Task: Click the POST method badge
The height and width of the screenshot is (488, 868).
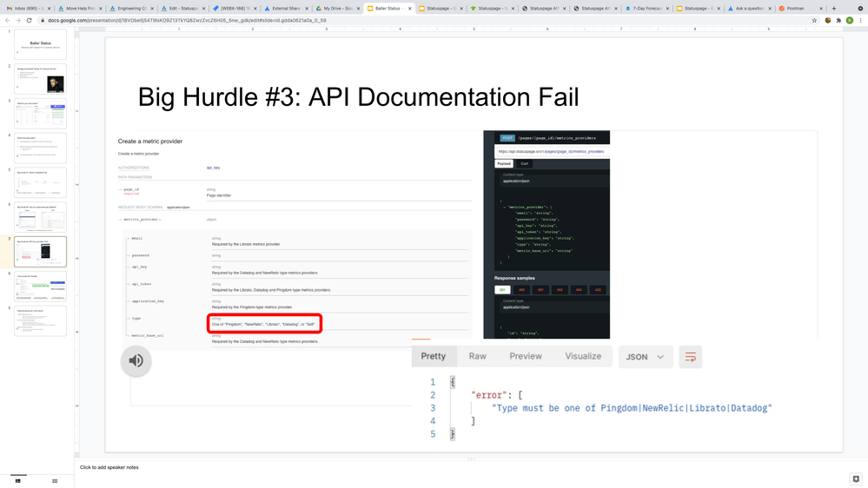Action: 507,138
